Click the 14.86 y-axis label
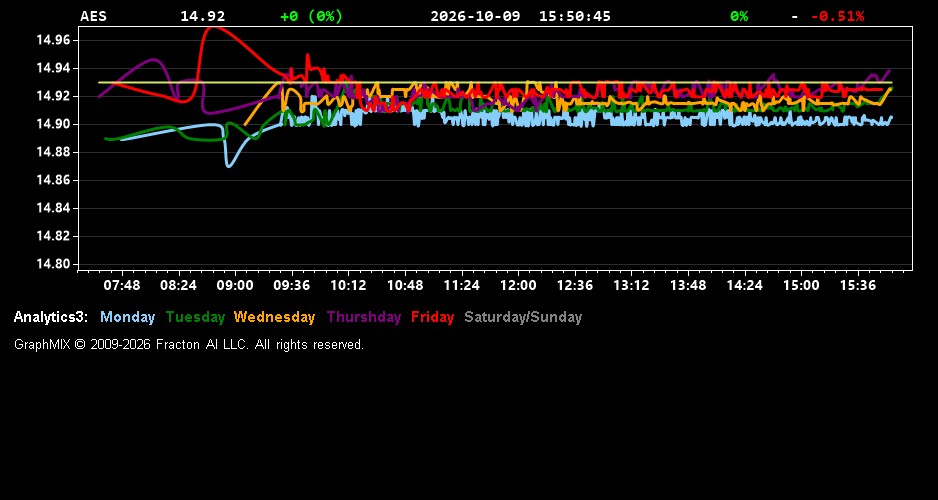 tap(53, 180)
